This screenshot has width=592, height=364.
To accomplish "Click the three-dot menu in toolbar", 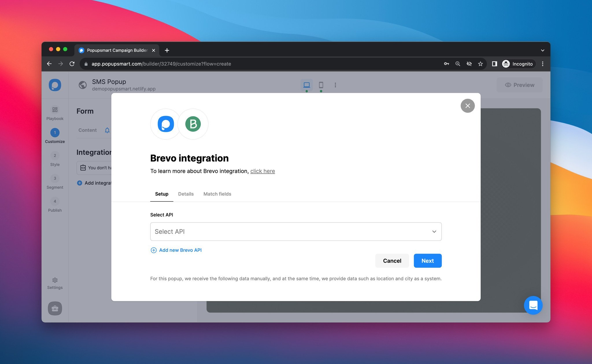I will point(334,84).
